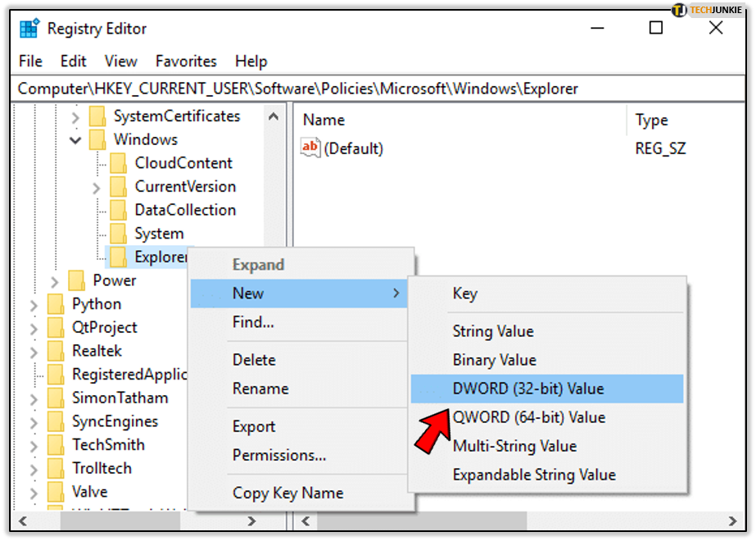Expand the Realtek key
The width and height of the screenshot is (756, 541).
pyautogui.click(x=34, y=352)
